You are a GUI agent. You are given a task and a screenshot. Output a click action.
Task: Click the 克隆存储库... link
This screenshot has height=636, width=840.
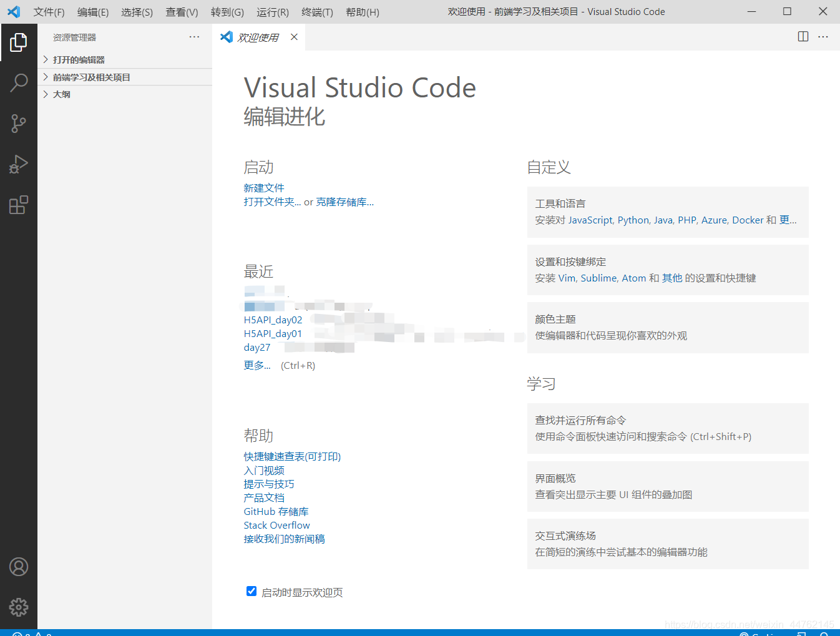click(345, 202)
